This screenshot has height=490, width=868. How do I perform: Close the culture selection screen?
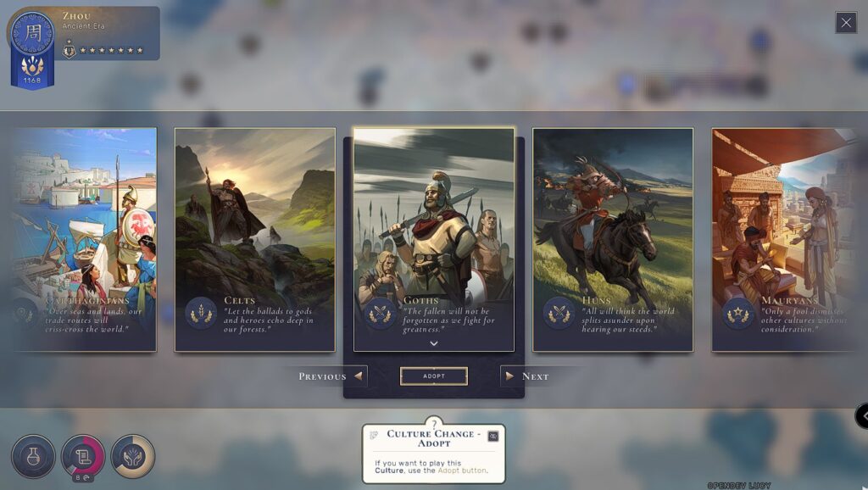[846, 23]
